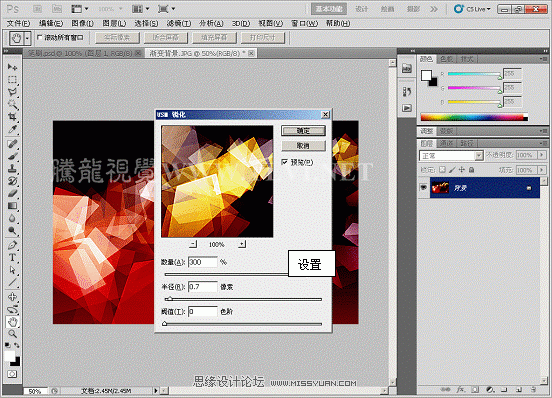Click the amount input field
This screenshot has width=552, height=398.
(x=203, y=262)
